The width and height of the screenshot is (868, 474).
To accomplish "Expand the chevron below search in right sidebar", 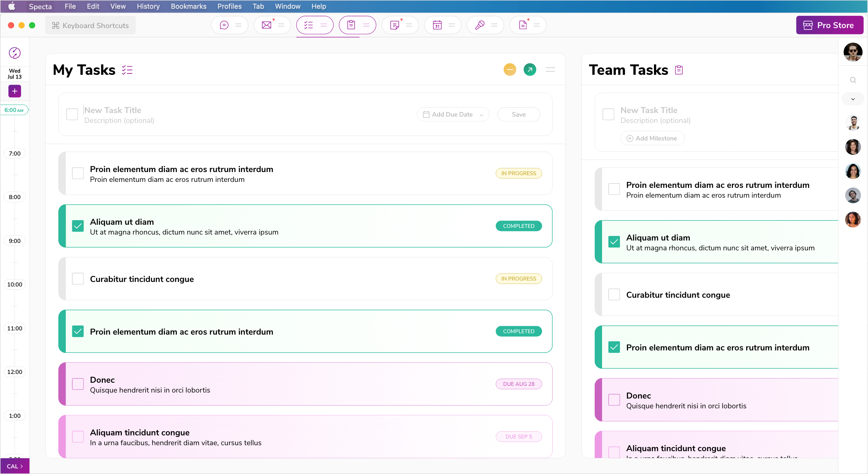I will [853, 99].
